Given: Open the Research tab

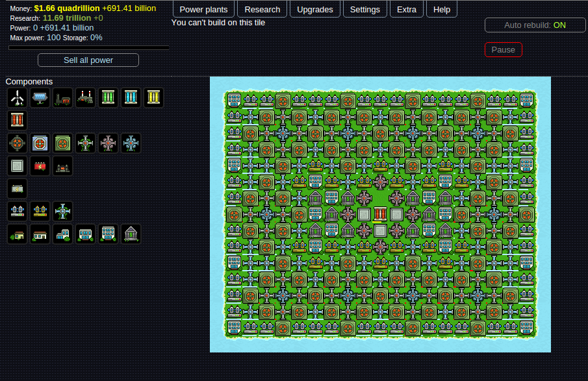Looking at the screenshot, I should pyautogui.click(x=262, y=9).
